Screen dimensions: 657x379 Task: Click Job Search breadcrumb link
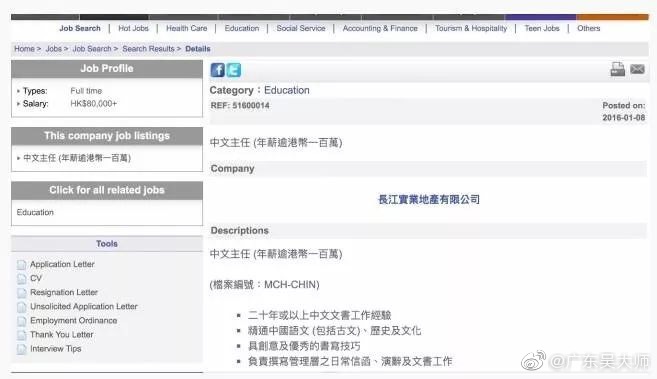pyautogui.click(x=92, y=49)
